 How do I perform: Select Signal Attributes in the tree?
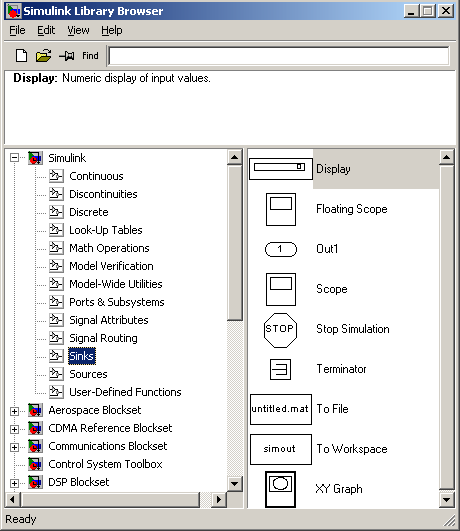(x=109, y=320)
